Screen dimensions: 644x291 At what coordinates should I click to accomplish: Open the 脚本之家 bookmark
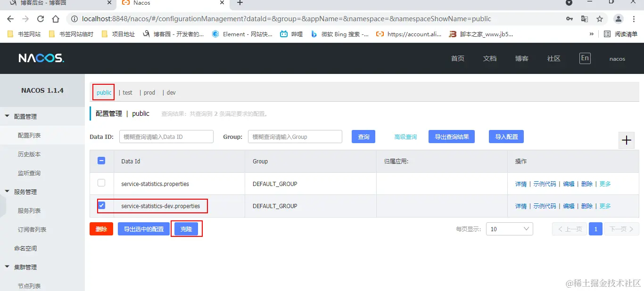click(481, 34)
